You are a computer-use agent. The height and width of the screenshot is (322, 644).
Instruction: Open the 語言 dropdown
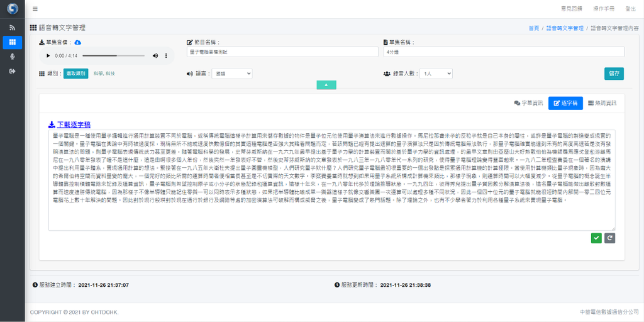pyautogui.click(x=232, y=74)
